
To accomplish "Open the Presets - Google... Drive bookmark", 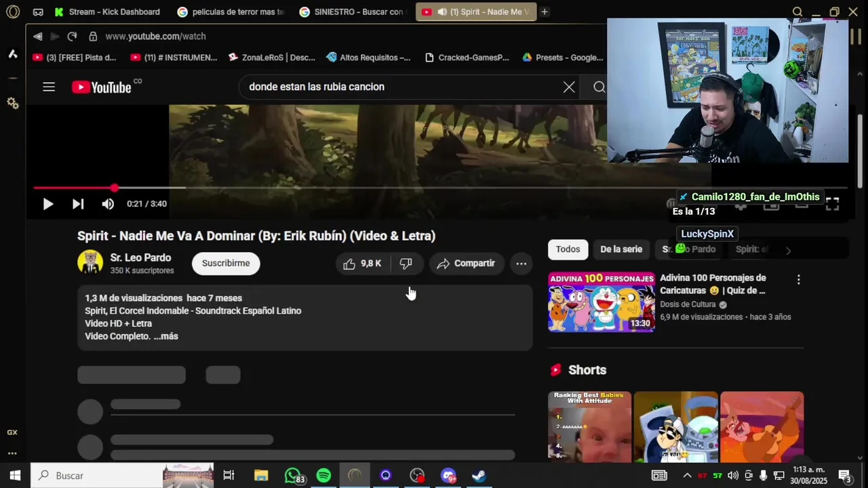I will [563, 58].
